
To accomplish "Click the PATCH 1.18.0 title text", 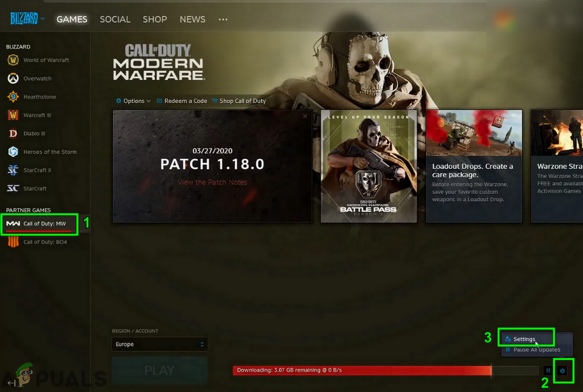I will [212, 164].
